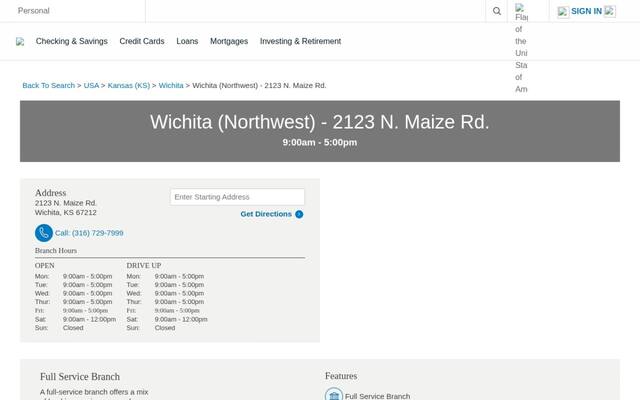640x400 pixels.
Task: Click the OPEN hours column heading
Action: point(44,265)
